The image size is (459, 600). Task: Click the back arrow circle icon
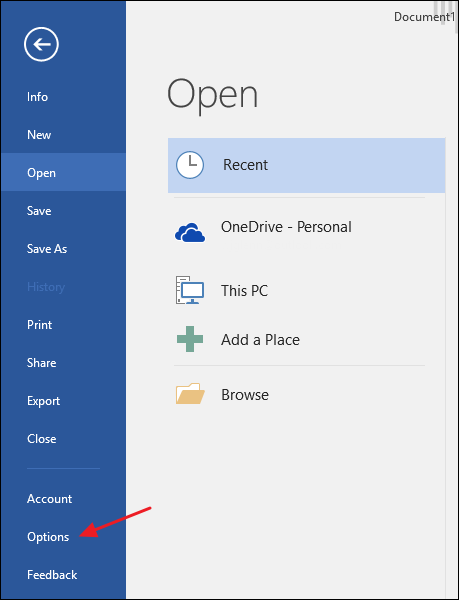coord(41,44)
